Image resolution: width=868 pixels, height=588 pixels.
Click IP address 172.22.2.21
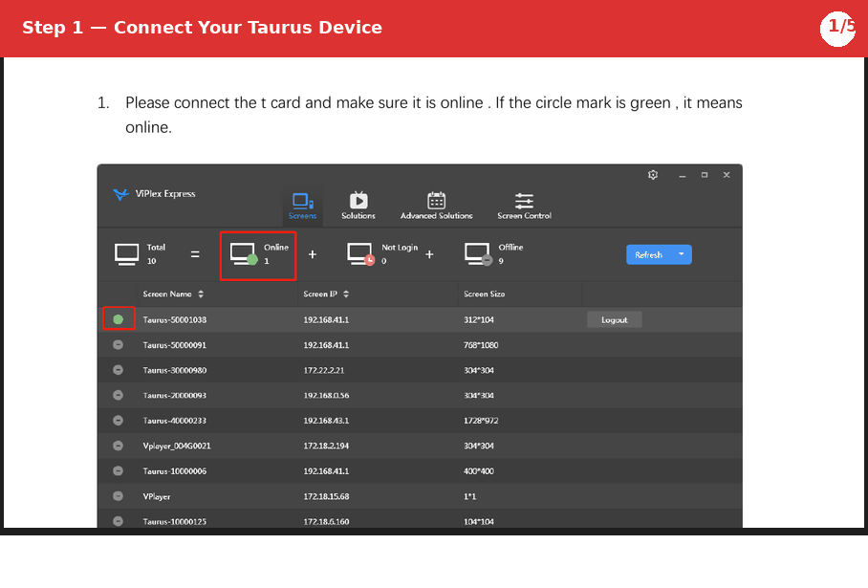(x=324, y=370)
